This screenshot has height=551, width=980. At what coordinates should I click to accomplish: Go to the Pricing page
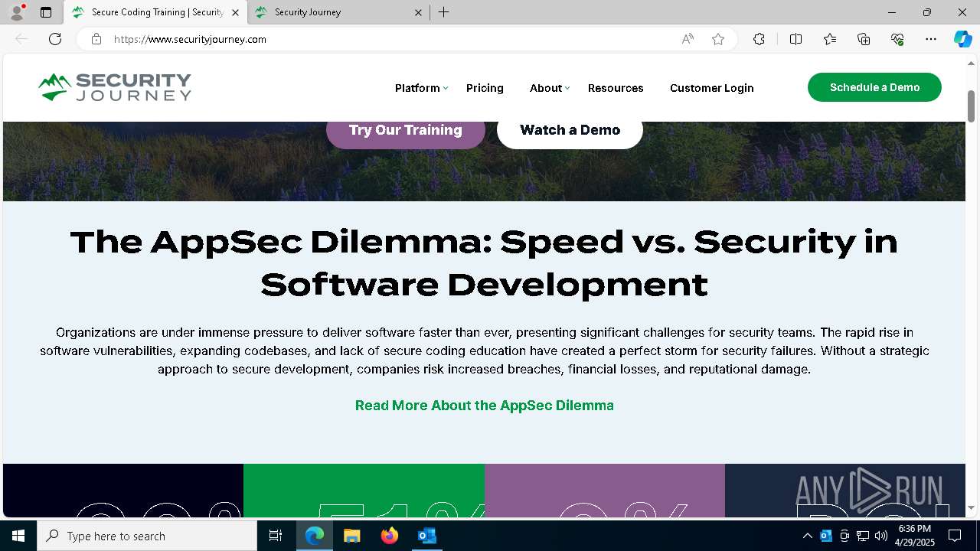[485, 88]
